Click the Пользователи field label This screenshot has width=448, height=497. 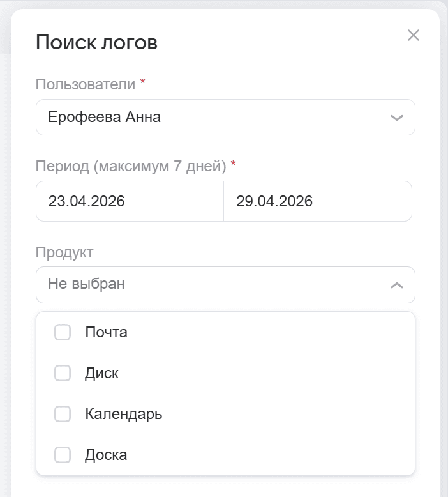pyautogui.click(x=86, y=84)
